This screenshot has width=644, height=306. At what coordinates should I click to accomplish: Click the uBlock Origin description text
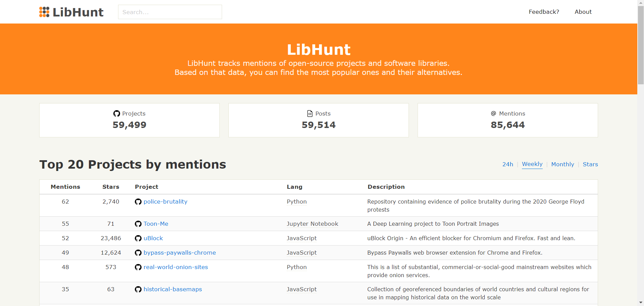point(471,238)
